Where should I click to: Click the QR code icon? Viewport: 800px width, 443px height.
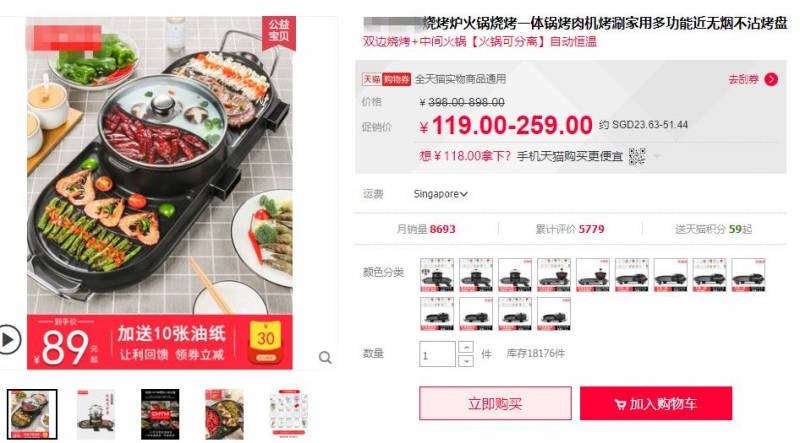coord(637,156)
